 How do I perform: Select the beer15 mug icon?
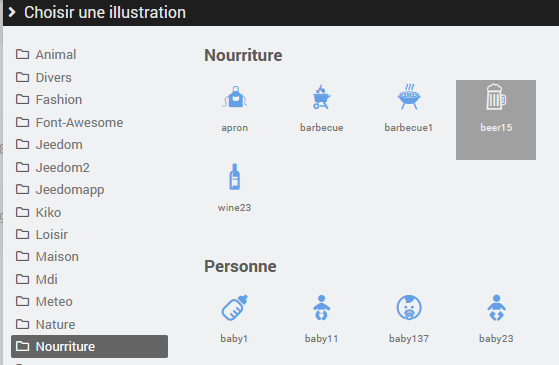(x=496, y=97)
